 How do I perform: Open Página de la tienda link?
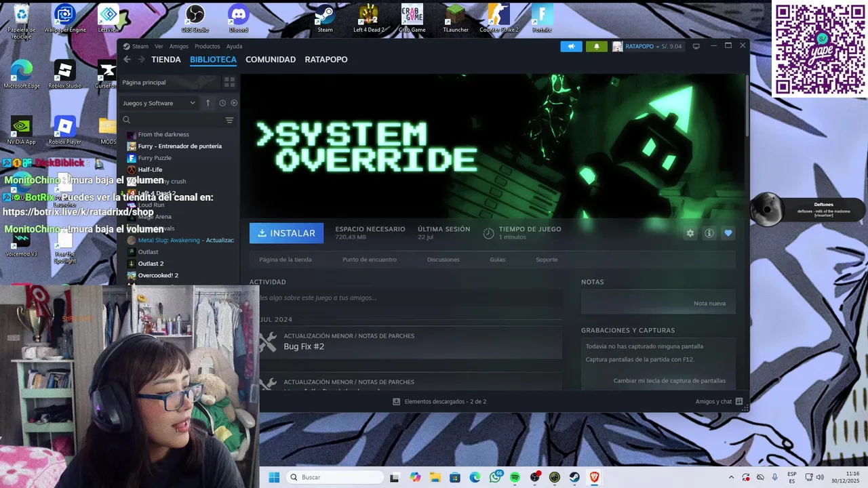pyautogui.click(x=285, y=260)
